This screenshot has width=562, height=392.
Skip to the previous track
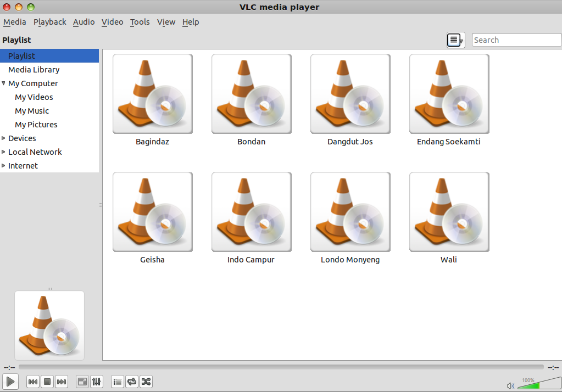pyautogui.click(x=33, y=382)
